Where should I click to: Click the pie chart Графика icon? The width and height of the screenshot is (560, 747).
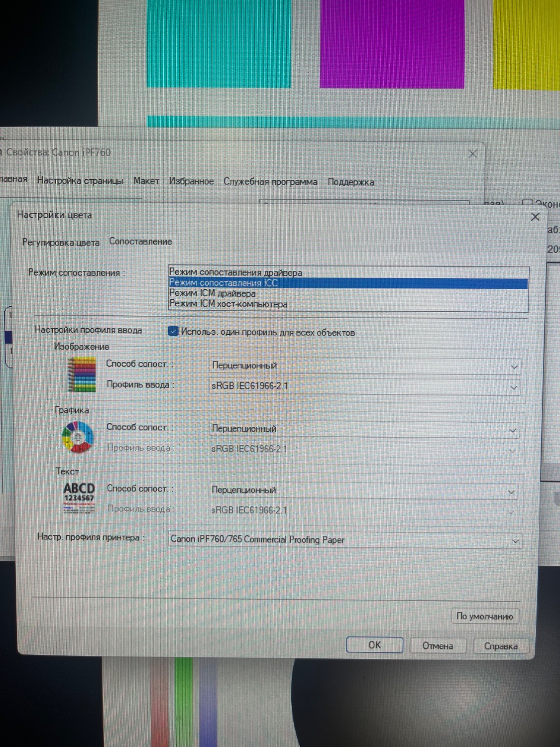[x=78, y=437]
